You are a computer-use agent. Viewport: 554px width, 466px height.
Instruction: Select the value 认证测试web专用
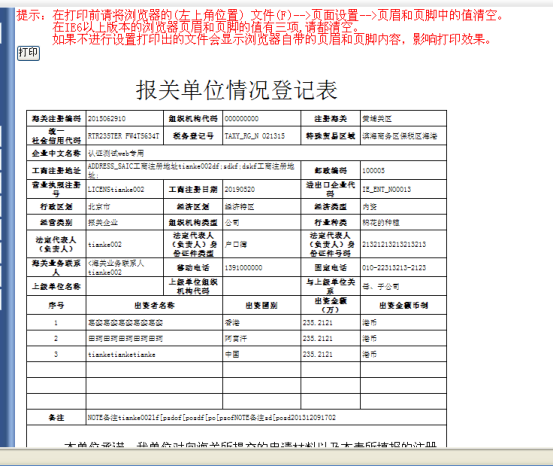point(116,153)
